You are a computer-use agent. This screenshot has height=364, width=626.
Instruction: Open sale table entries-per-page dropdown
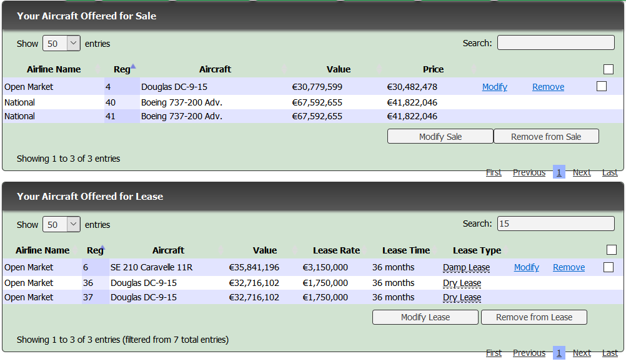pos(61,44)
